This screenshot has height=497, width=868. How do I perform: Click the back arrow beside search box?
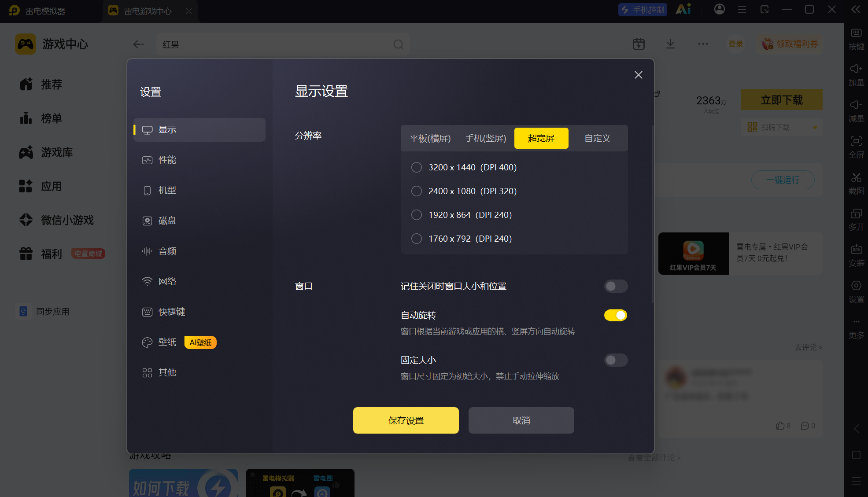(138, 44)
